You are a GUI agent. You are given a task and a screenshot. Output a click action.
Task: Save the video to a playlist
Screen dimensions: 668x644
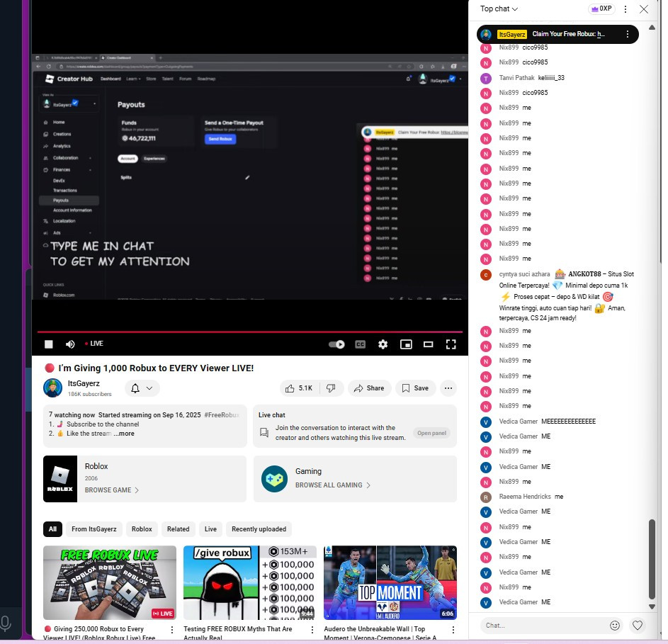(415, 388)
